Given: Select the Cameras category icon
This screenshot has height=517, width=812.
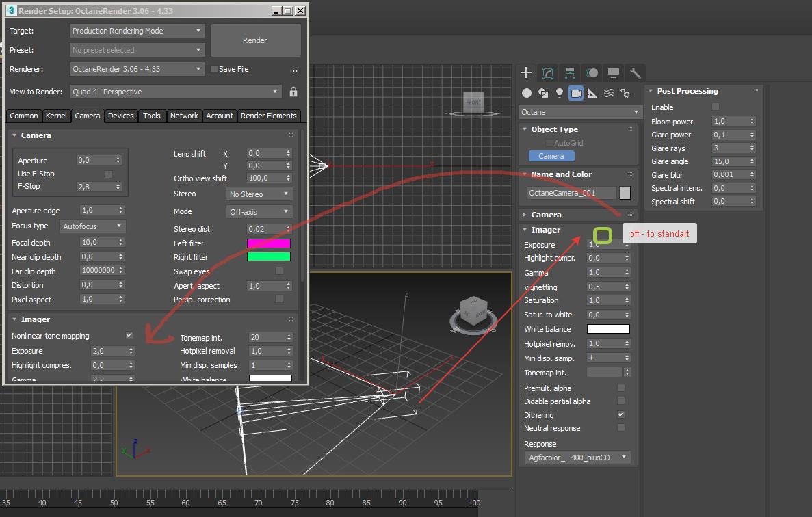Looking at the screenshot, I should 576,93.
